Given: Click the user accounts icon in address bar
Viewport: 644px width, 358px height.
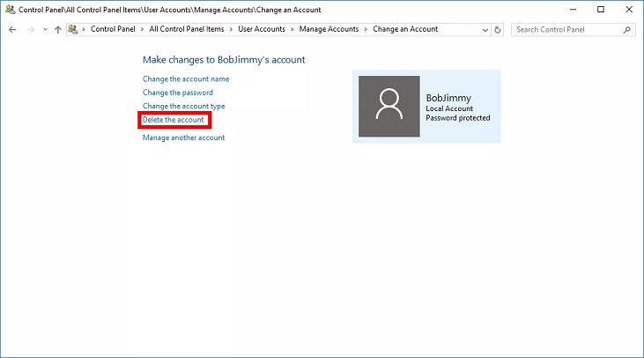Looking at the screenshot, I should coord(73,29).
